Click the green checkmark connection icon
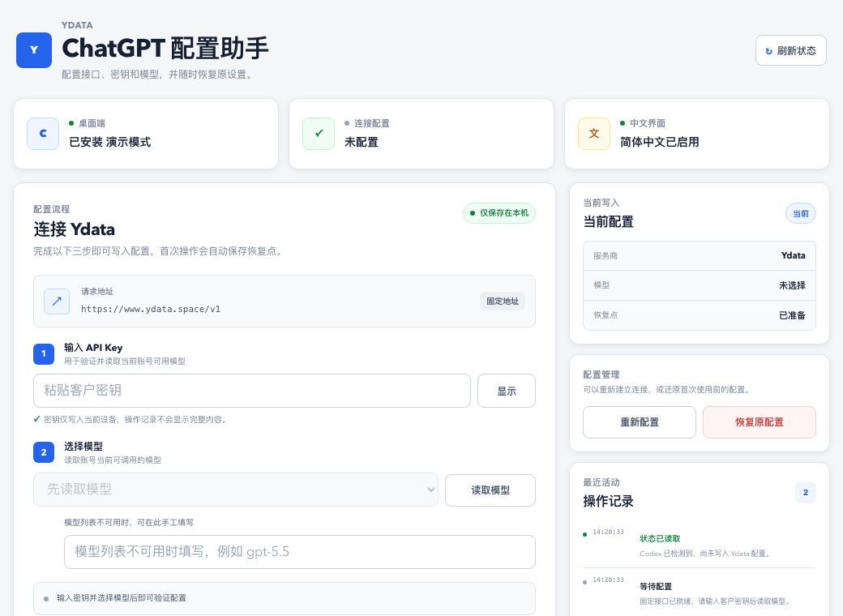Image resolution: width=843 pixels, height=616 pixels. [319, 133]
